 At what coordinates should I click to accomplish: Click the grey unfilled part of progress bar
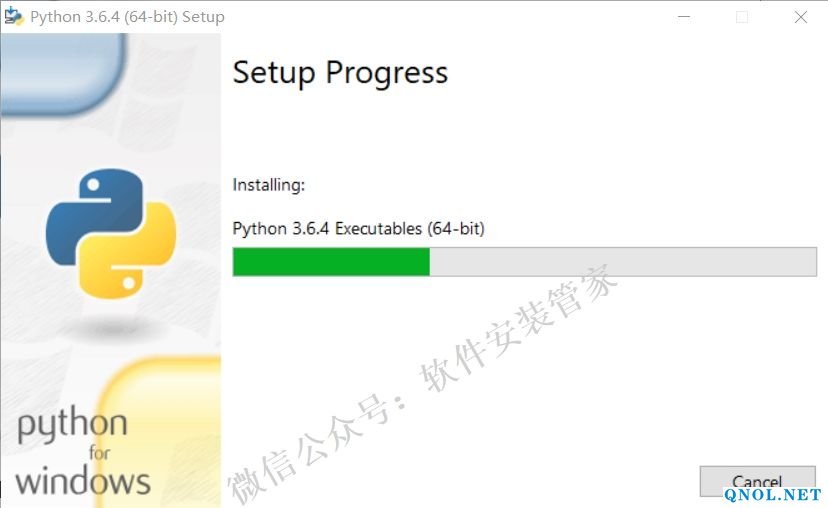click(622, 262)
